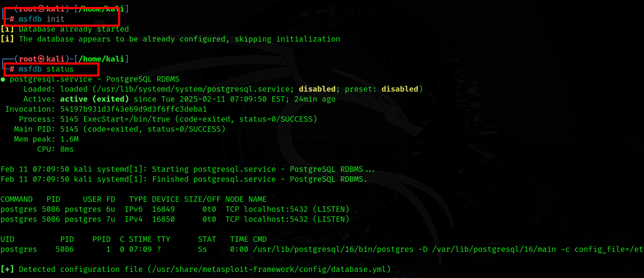Open the File System desktop shortcut
This screenshot has height=278, width=644.
(20, 3)
